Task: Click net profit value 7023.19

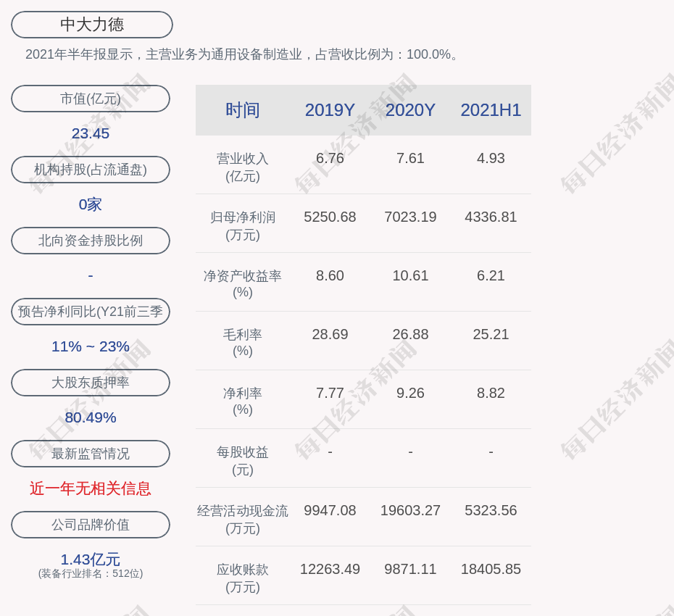Action: pos(410,217)
